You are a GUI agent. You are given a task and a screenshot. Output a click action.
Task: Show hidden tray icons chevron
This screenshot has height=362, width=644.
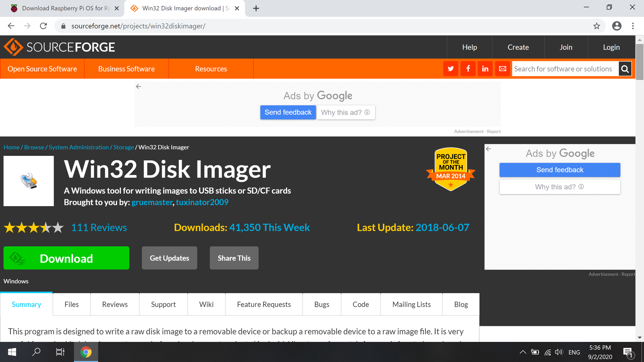(x=523, y=352)
